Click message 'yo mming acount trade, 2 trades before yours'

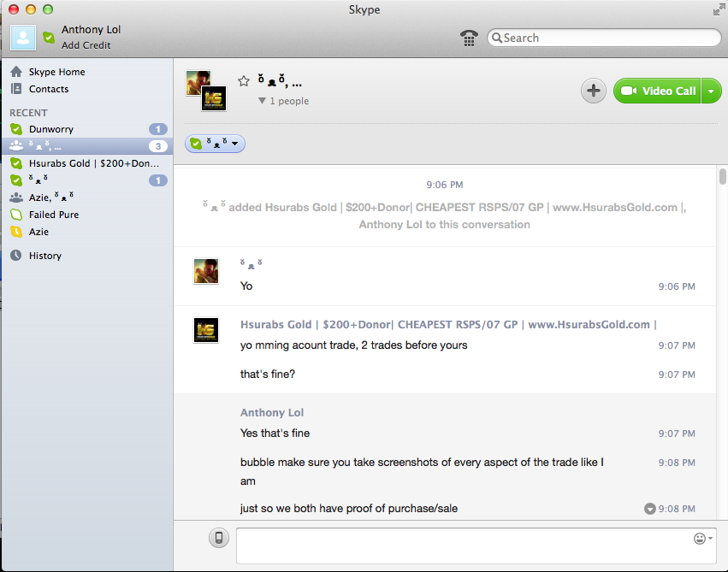354,345
